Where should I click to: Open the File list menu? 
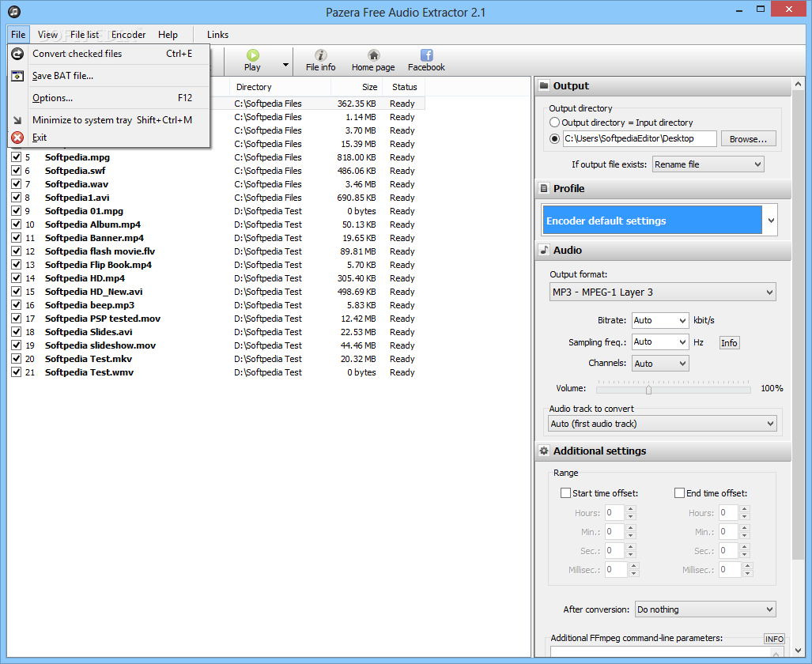(x=85, y=35)
